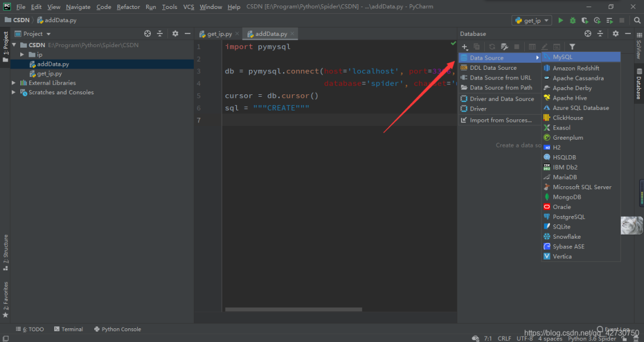Expand Scratches and Consoles node
Image resolution: width=644 pixels, height=342 pixels.
coord(14,93)
